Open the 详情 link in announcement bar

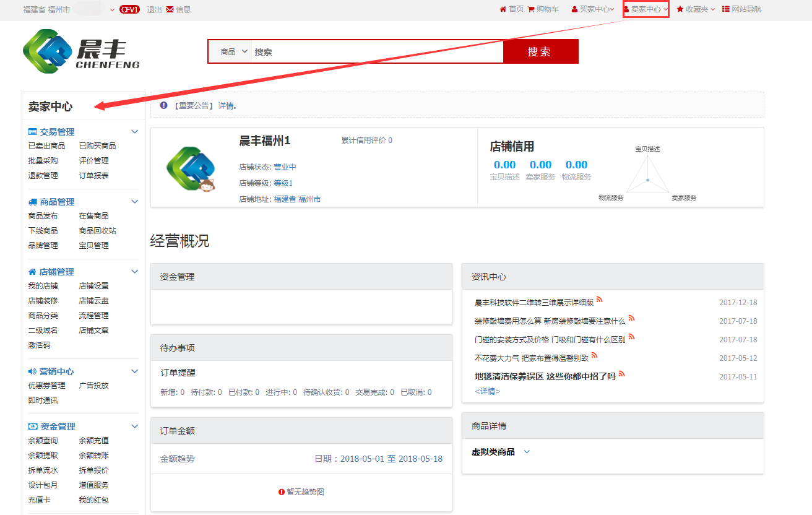coord(227,106)
